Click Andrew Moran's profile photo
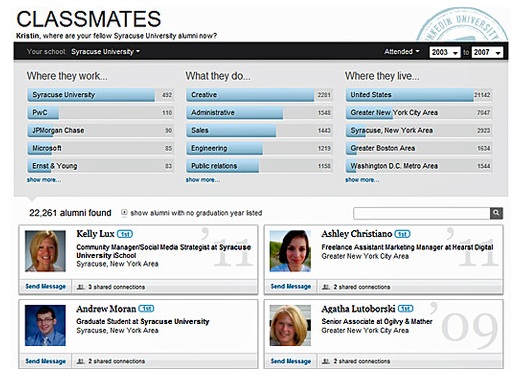Viewport: 522px width, 378px height. click(45, 325)
